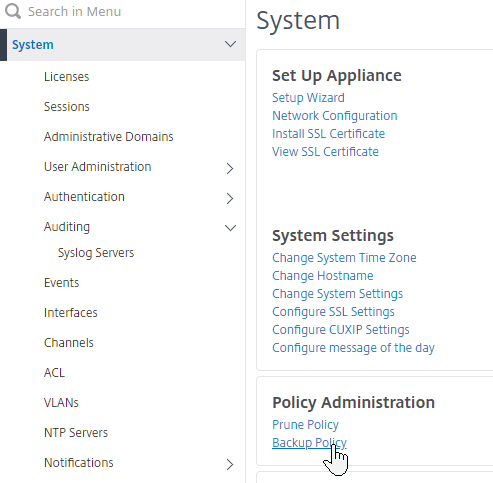Open Licenses in the sidebar
This screenshot has height=483, width=493.
[x=67, y=77]
